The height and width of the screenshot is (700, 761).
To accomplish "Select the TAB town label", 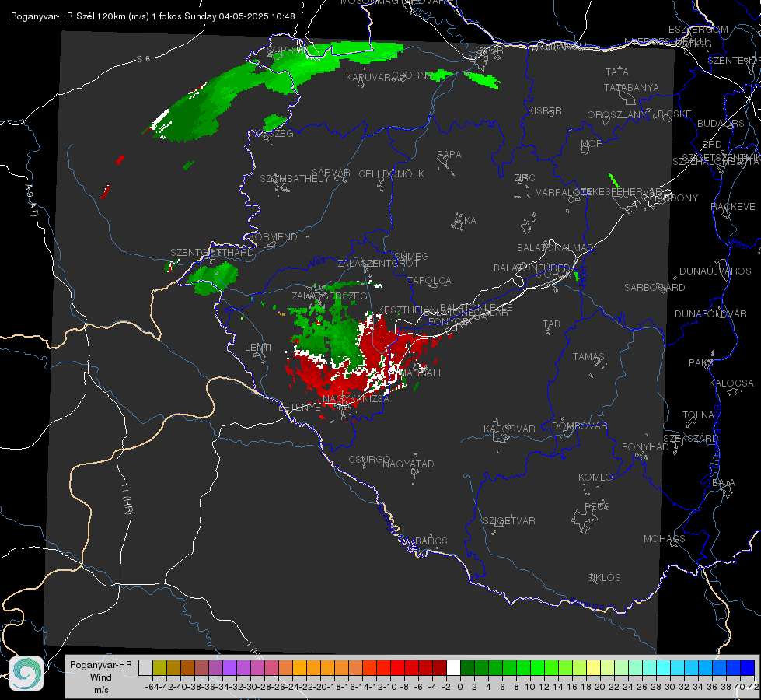I will [551, 324].
